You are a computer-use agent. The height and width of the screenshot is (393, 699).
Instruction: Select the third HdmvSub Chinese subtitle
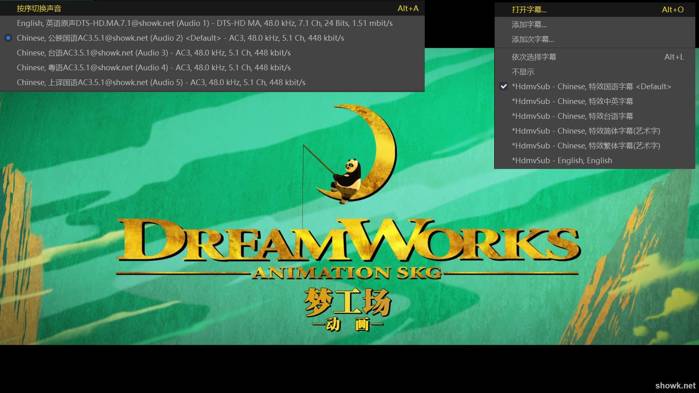pos(594,116)
